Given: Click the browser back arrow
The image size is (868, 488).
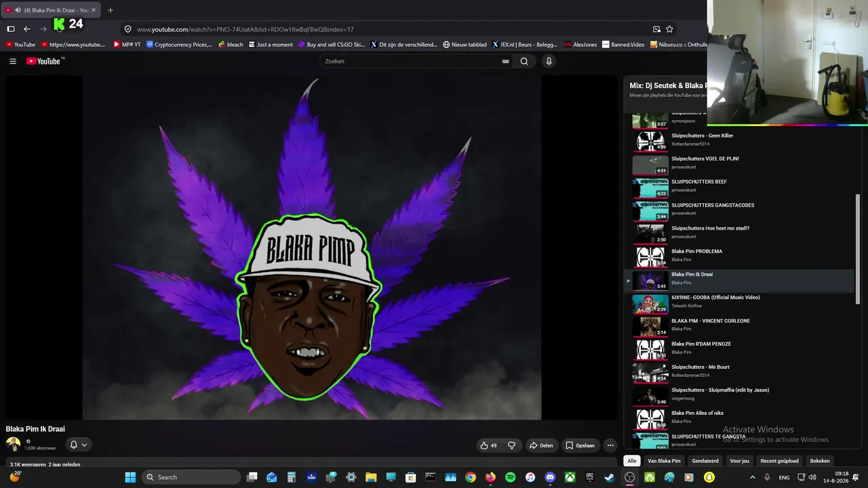Looking at the screenshot, I should pos(27,29).
